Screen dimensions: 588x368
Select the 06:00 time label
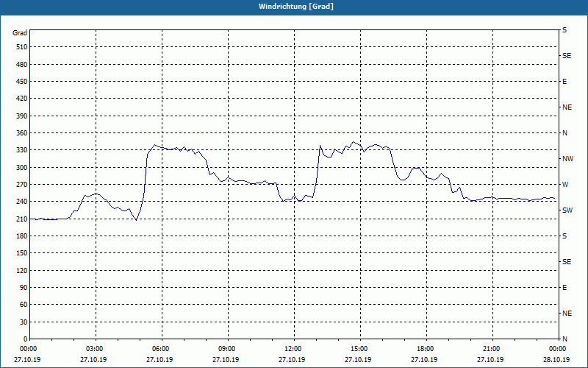159,349
